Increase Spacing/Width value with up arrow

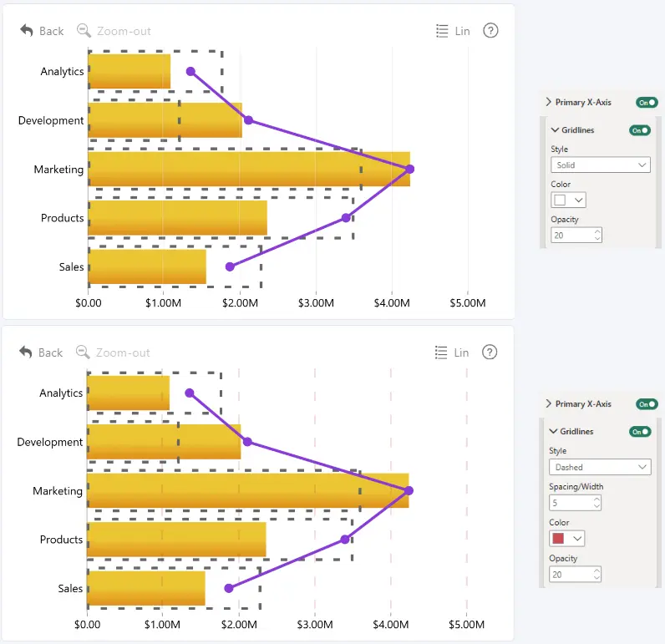pos(596,499)
